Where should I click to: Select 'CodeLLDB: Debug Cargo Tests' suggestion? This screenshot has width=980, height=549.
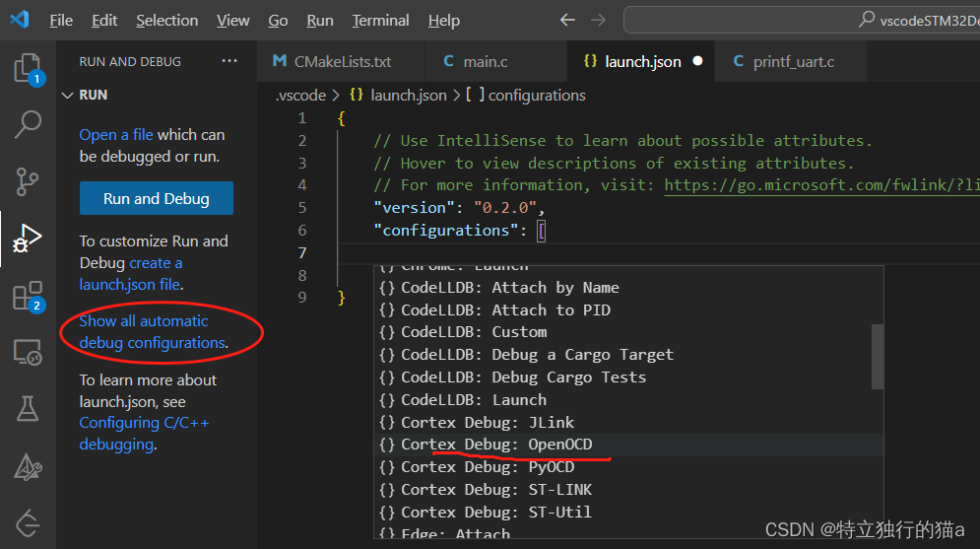point(628,377)
